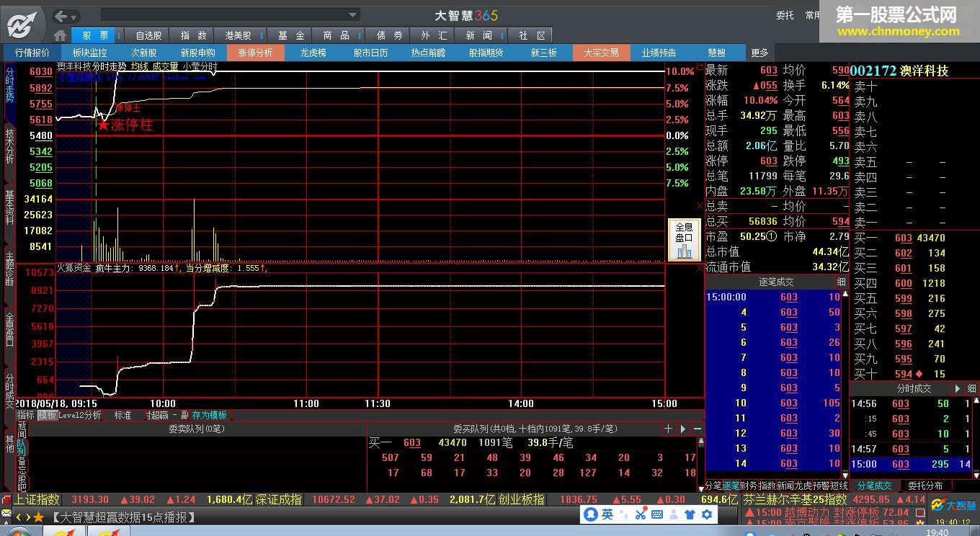Open 业绩预告 menu item

coord(659,53)
